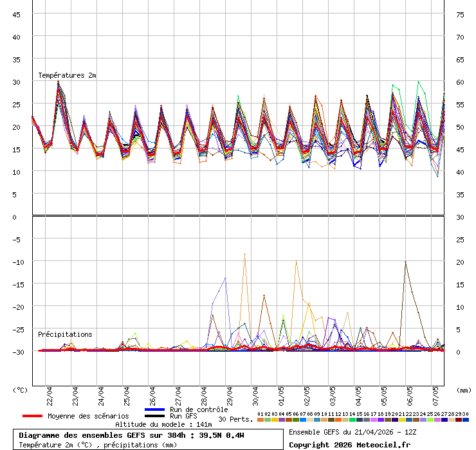Screen dimensions: 476x450
Task: Click the blue 'Run de contrôle' legend line
Action: 155,410
